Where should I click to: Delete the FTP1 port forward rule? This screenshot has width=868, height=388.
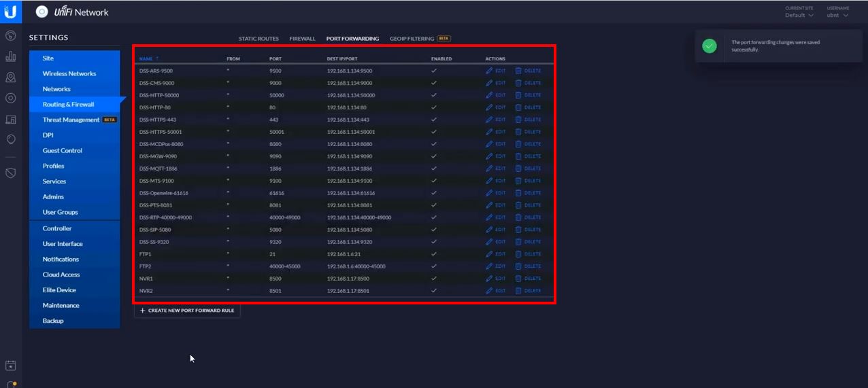click(x=528, y=254)
